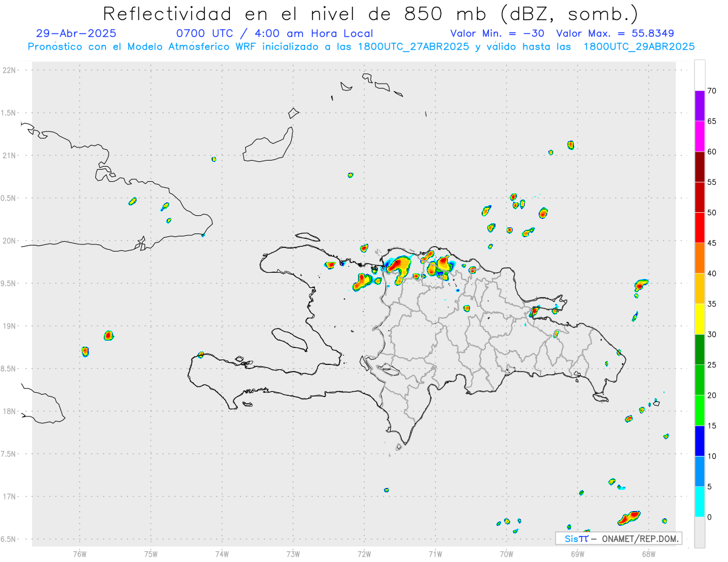
Task: Select the colorbar tick label '55'
Action: click(x=712, y=182)
